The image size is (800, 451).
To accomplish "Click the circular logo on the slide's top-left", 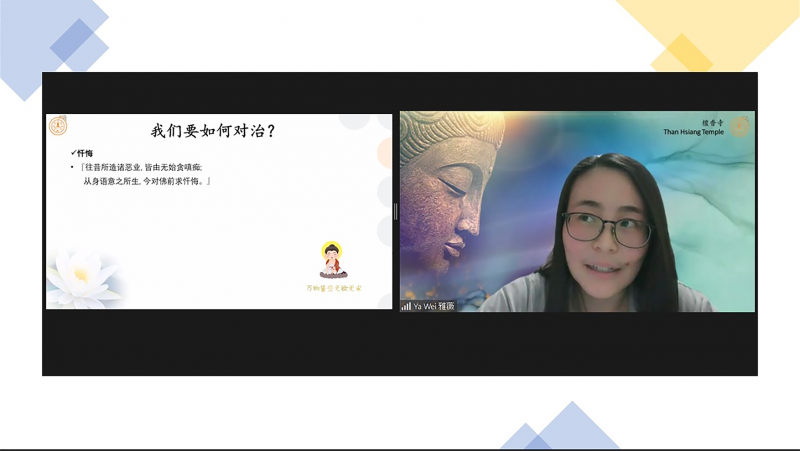I will click(x=59, y=126).
